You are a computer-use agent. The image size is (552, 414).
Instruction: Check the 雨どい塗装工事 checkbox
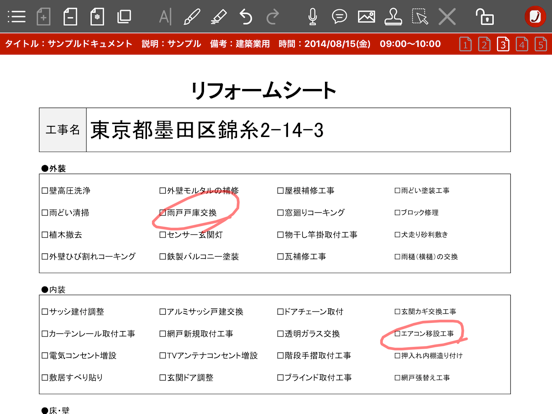[397, 191]
